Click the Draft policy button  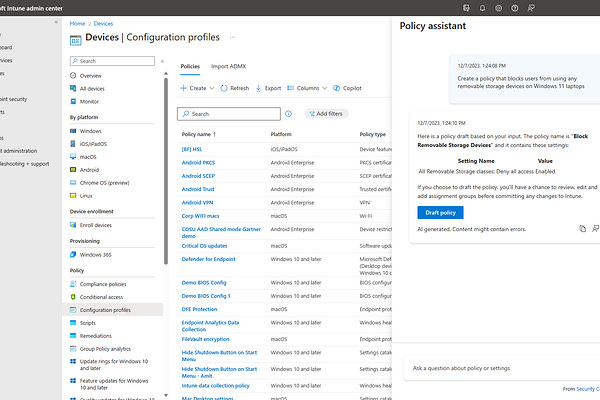click(x=440, y=212)
